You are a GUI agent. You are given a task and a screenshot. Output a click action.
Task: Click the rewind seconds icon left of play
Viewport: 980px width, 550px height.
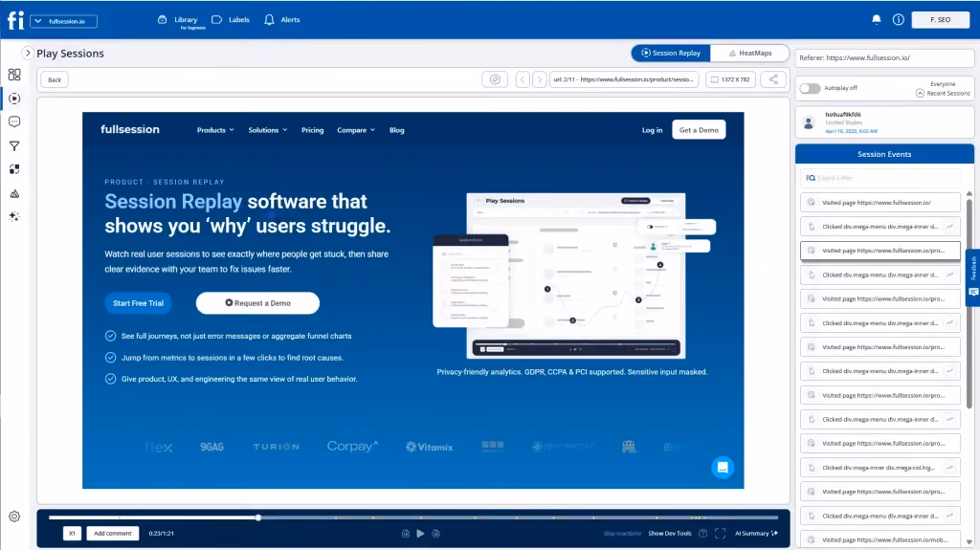(x=405, y=533)
